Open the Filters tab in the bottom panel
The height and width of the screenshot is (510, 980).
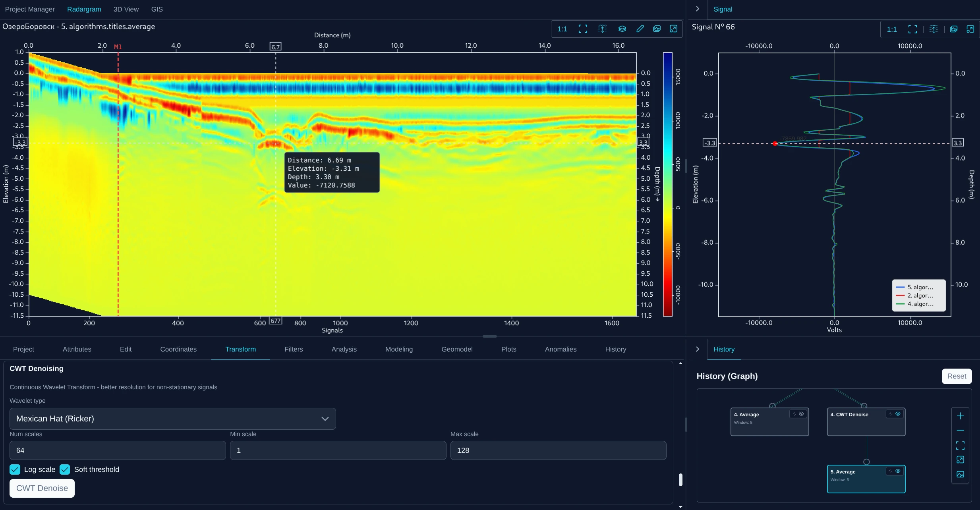pos(294,349)
